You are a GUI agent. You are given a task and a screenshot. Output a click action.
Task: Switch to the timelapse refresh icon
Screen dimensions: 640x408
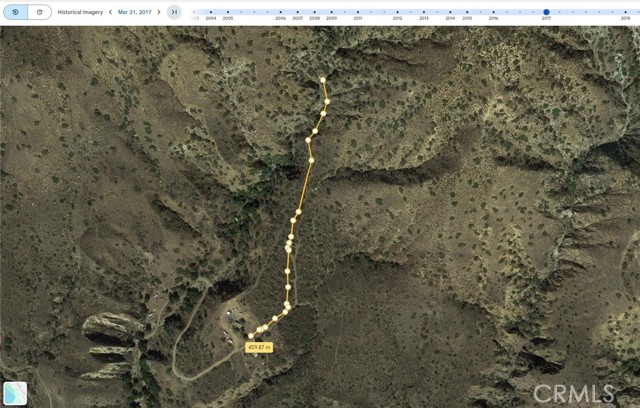[40, 12]
